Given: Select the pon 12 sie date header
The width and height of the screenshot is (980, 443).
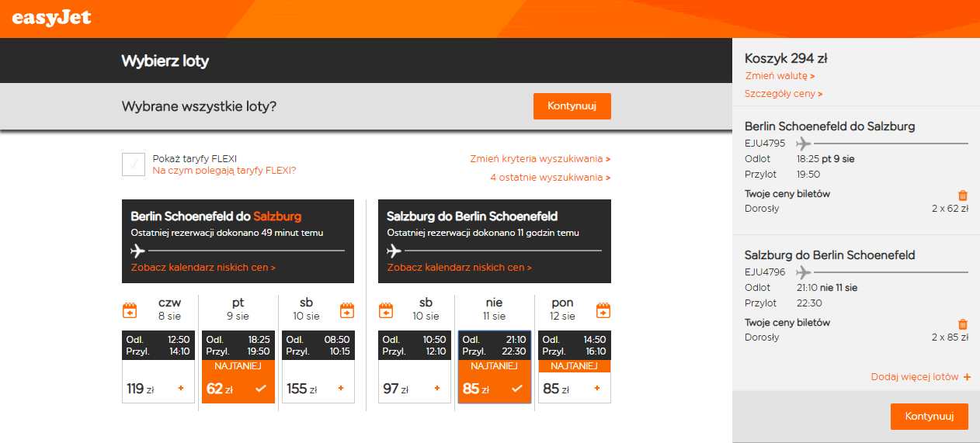Looking at the screenshot, I should point(562,309).
